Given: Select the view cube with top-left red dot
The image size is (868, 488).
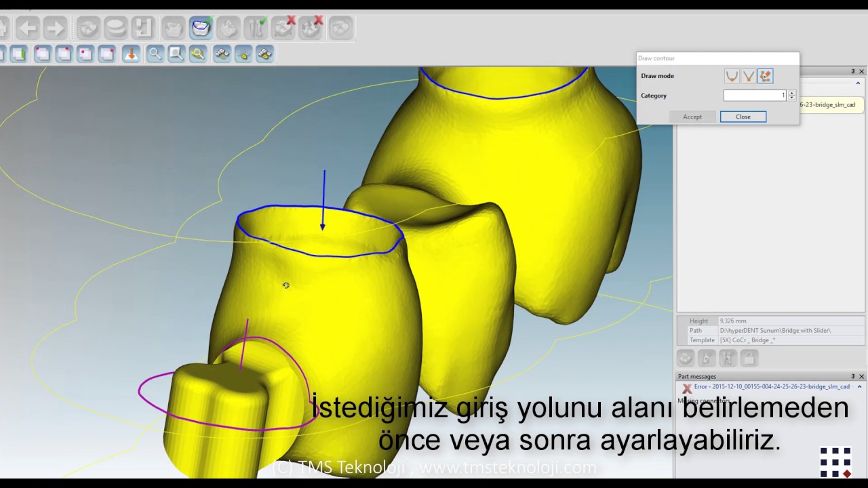Looking at the screenshot, I should point(42,54).
